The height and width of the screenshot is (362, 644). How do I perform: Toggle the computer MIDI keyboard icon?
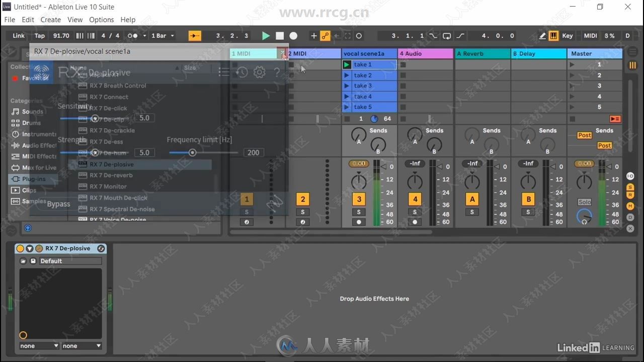553,36
